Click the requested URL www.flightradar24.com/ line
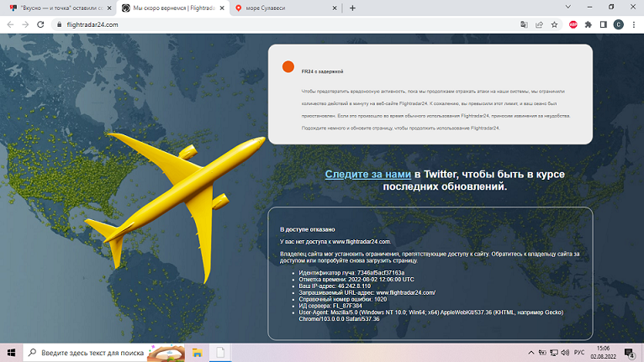Image resolution: width=644 pixels, height=362 pixels. pos(367,292)
